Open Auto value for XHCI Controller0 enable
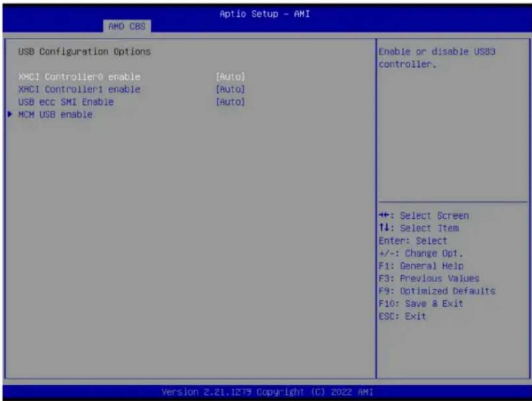532x401 pixels. click(230, 77)
